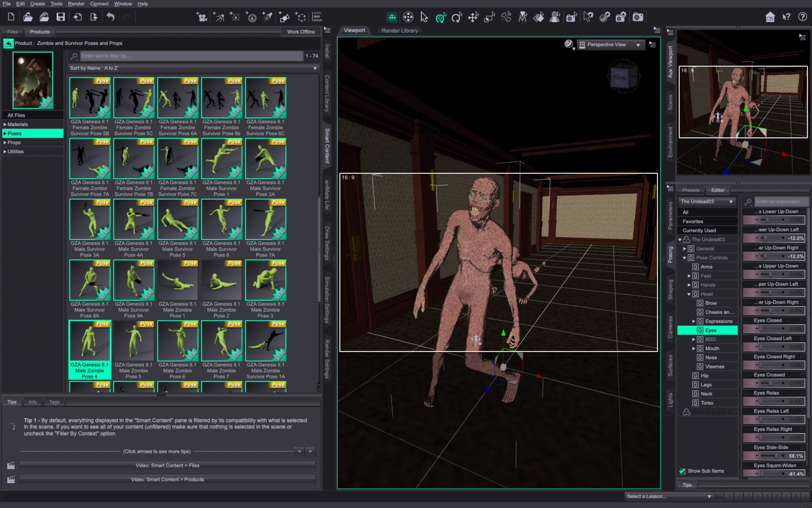Open the Perspective View dropdown
Viewport: 812px width, 508px height.
tap(610, 44)
